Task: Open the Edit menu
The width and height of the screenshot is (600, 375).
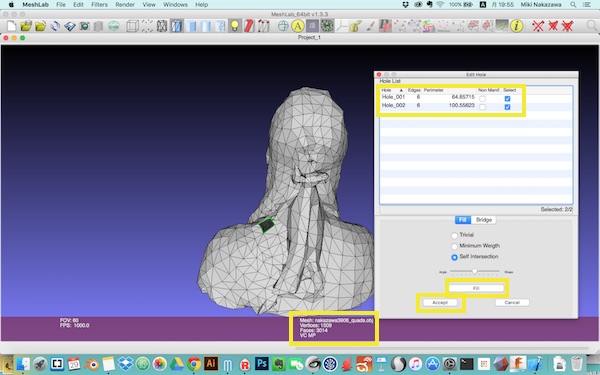Action: (x=78, y=5)
